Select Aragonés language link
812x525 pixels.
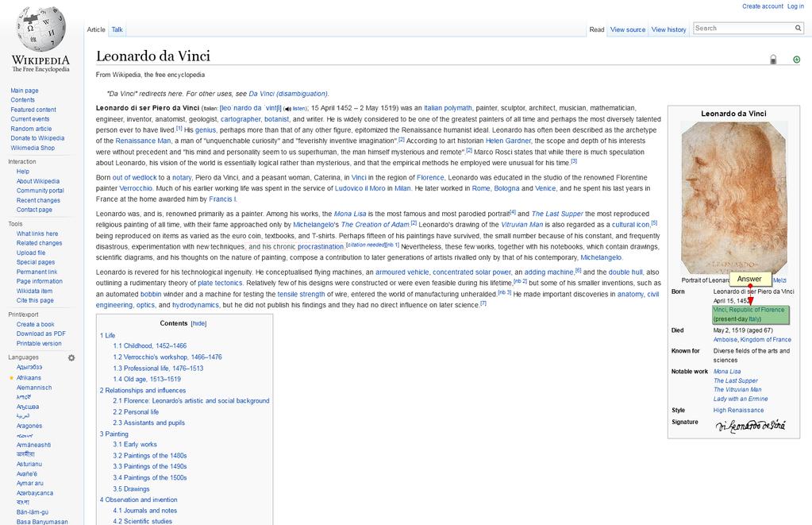29,426
